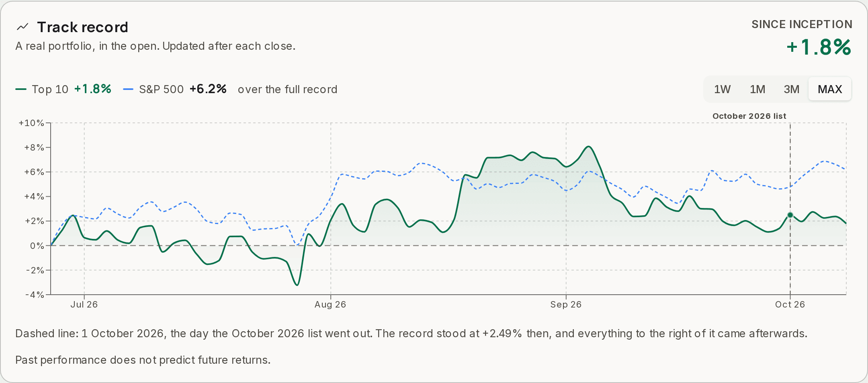Click the 'Dashed line: 1 October 2026' note
The image size is (868, 383).
[411, 334]
